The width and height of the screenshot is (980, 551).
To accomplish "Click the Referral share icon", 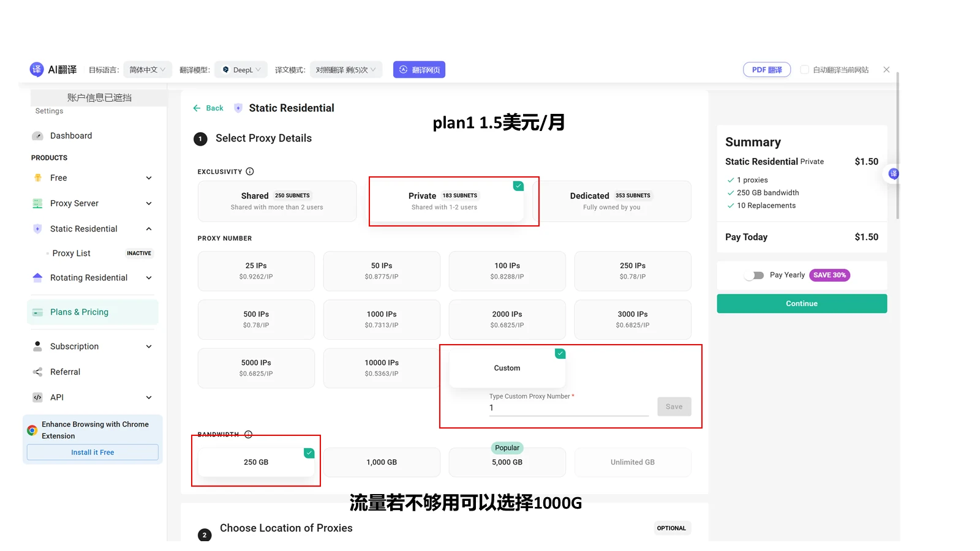I will (37, 372).
